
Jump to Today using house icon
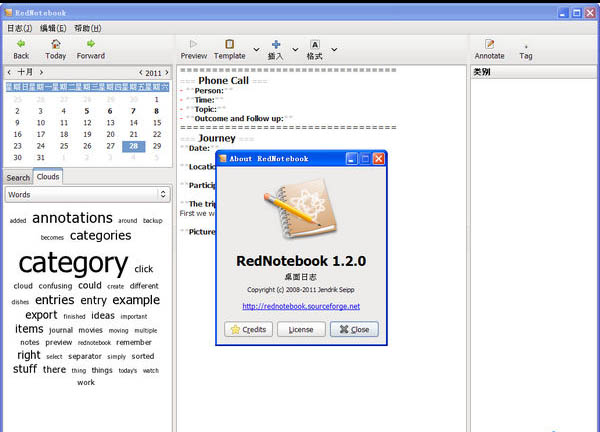coord(55,49)
